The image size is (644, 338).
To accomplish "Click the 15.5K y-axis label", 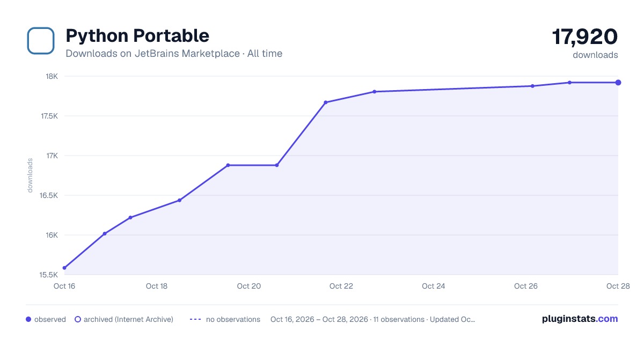I will point(49,275).
